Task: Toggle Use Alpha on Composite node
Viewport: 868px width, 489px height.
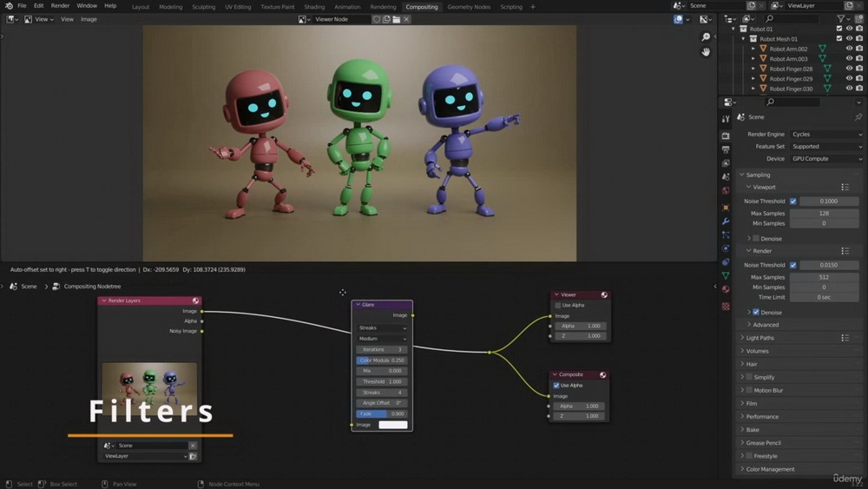Action: [556, 385]
